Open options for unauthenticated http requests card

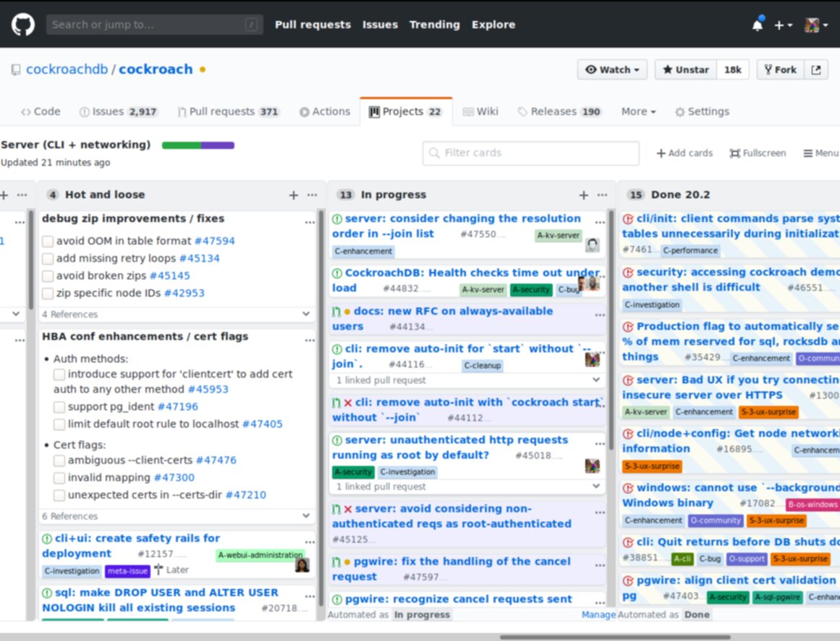click(x=600, y=443)
